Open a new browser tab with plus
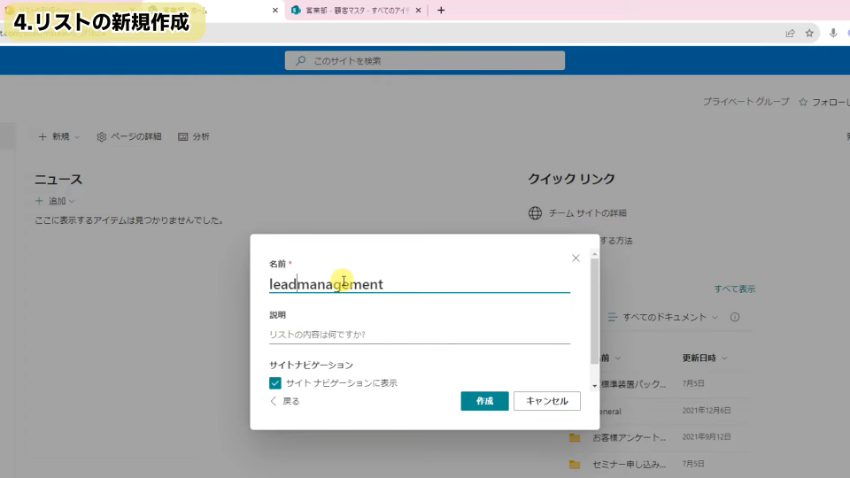850x478 pixels. point(441,10)
